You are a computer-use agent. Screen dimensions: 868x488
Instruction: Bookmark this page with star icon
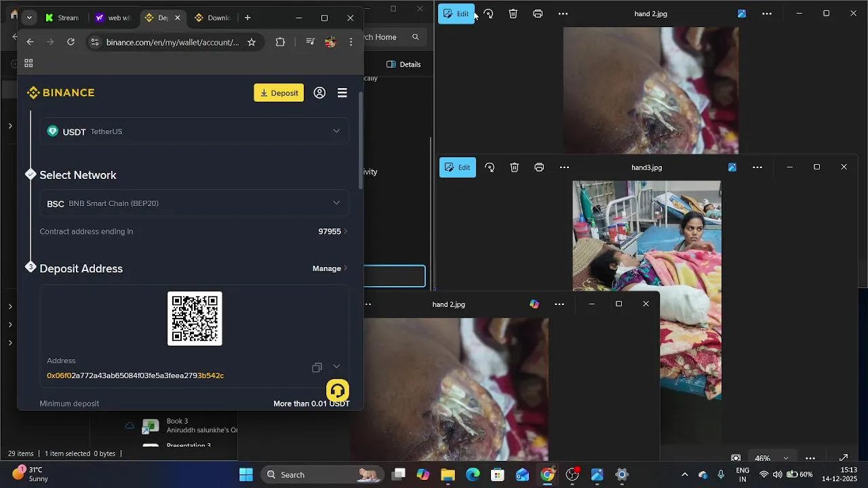click(252, 42)
